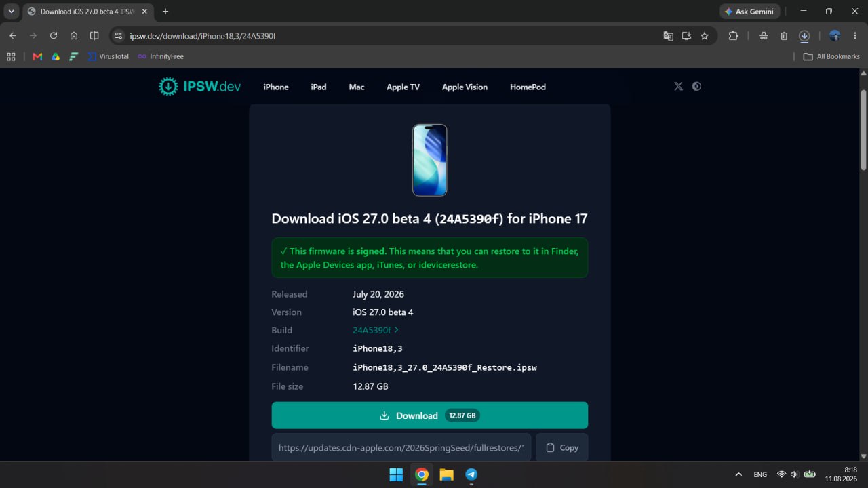Screen dimensions: 868x488
Task: Click the Download iOS 27.0 beta 4 heading
Action: coord(430,218)
